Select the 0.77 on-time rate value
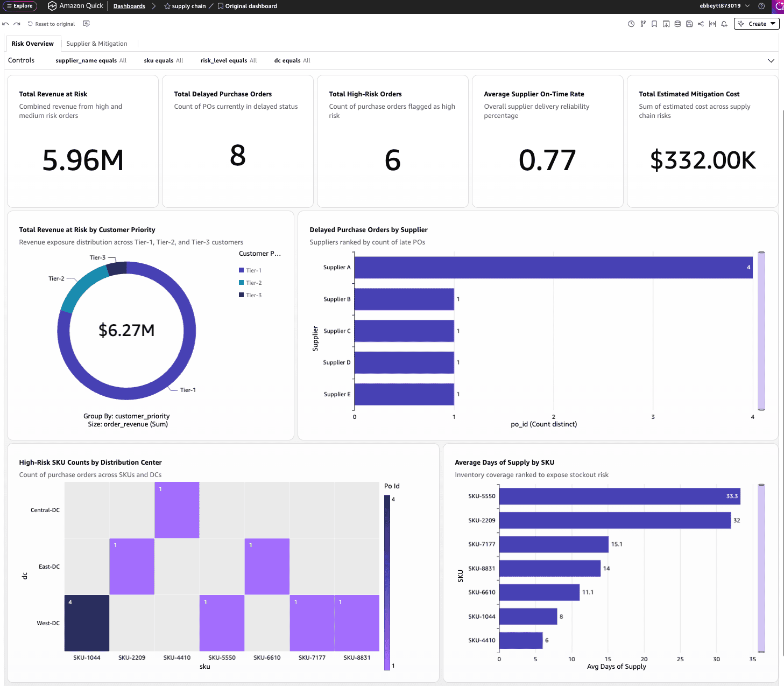Viewport: 784px width, 686px height. pyautogui.click(x=547, y=160)
